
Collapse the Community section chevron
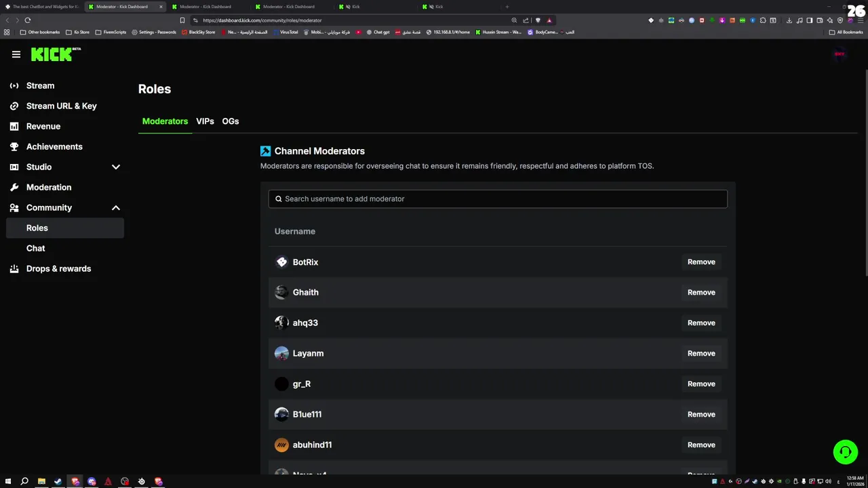[116, 207]
